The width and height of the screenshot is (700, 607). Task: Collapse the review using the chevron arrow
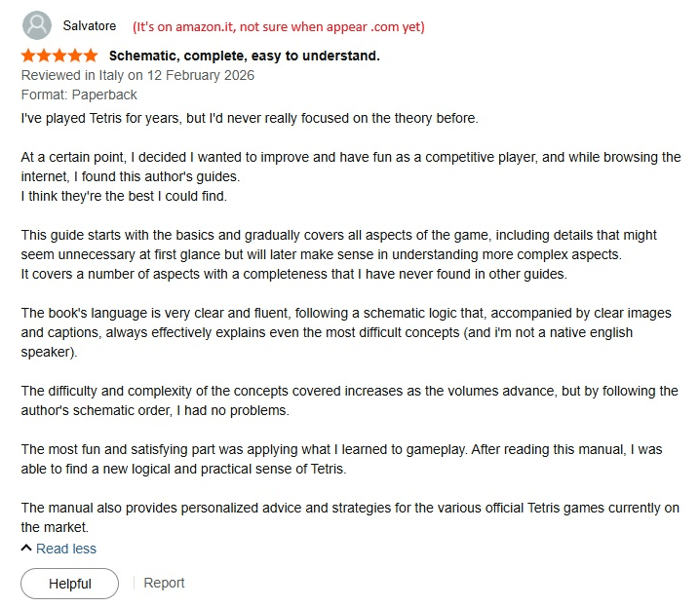click(26, 549)
